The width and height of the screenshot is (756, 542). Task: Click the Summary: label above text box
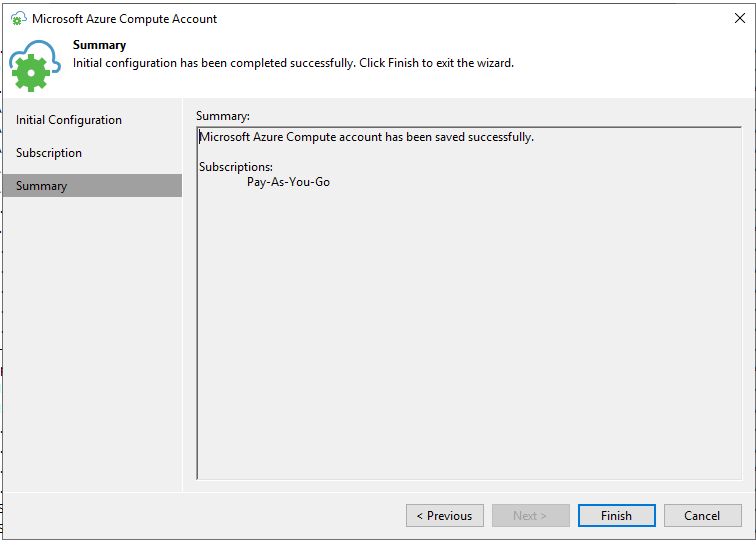[x=223, y=116]
